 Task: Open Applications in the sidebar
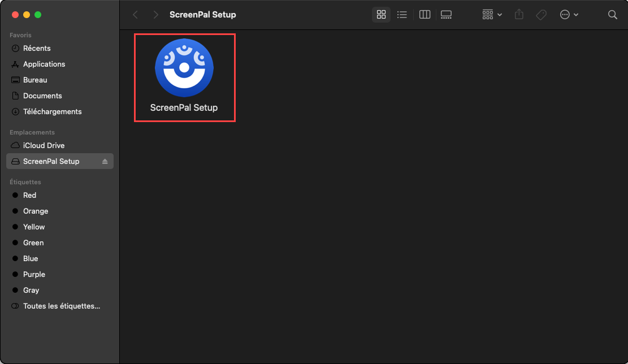point(60,64)
